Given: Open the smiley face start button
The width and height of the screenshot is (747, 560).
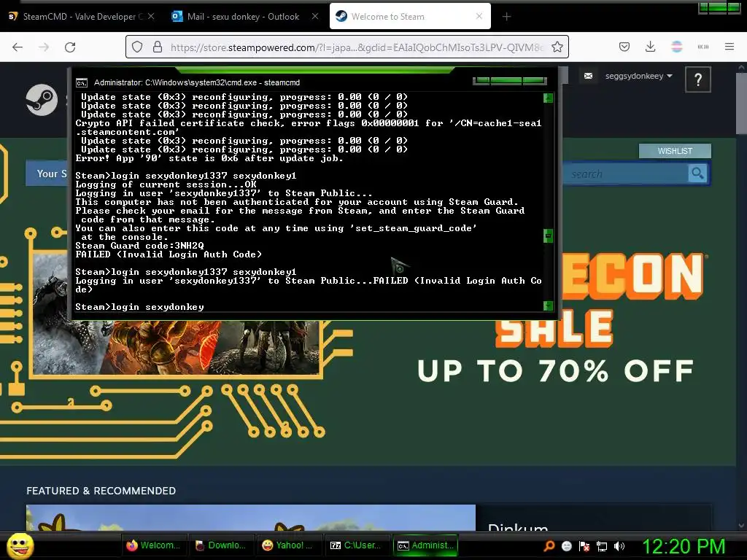Looking at the screenshot, I should pyautogui.click(x=20, y=545).
